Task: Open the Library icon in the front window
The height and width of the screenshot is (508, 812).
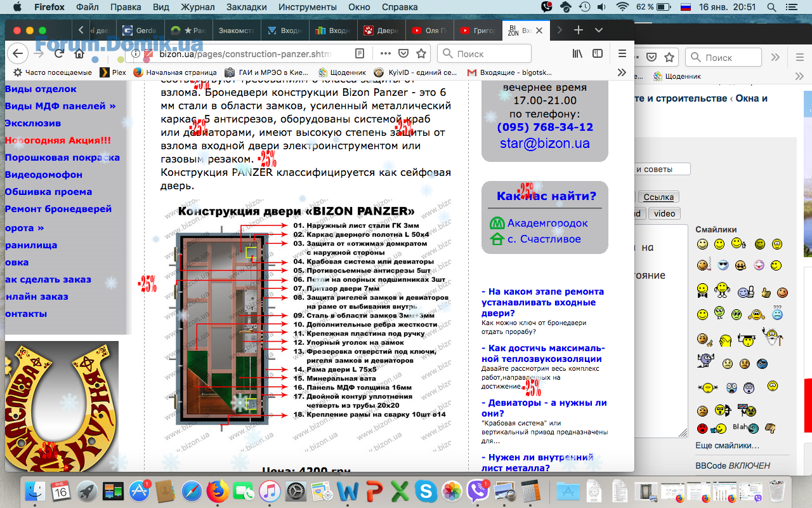Action: [x=577, y=53]
